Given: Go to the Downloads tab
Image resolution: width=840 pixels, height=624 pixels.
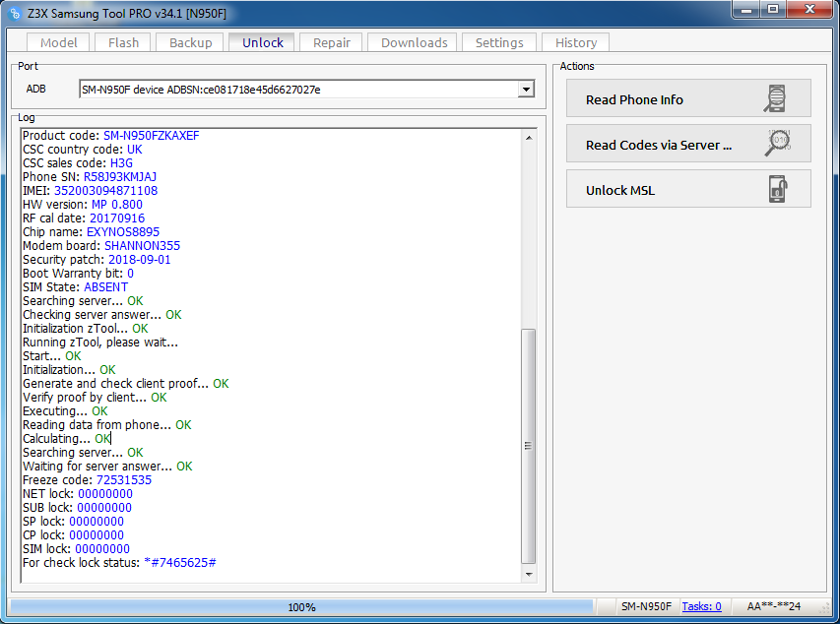Looking at the screenshot, I should coord(414,42).
